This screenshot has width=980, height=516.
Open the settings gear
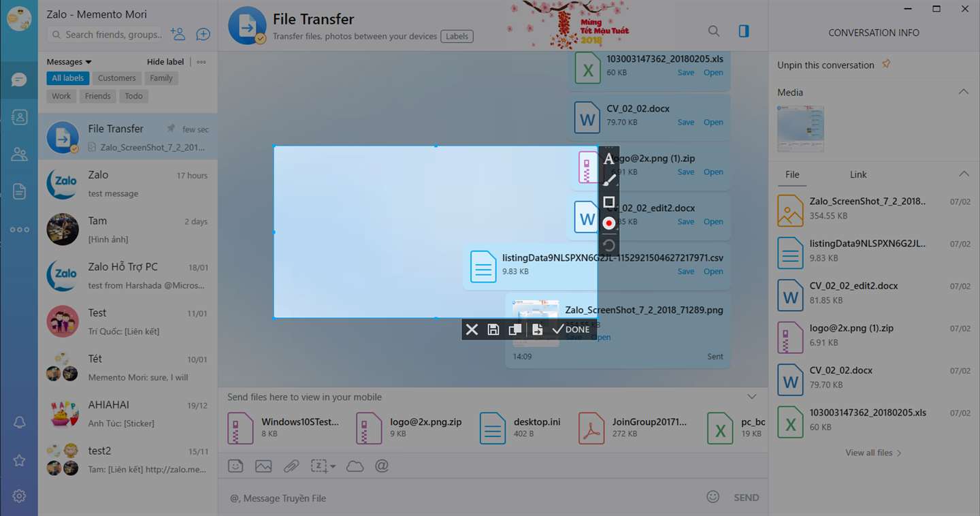[x=19, y=496]
